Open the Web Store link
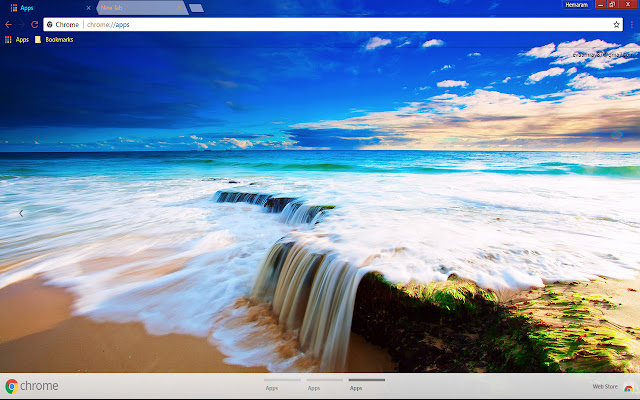The width and height of the screenshot is (640, 400). 604,387
